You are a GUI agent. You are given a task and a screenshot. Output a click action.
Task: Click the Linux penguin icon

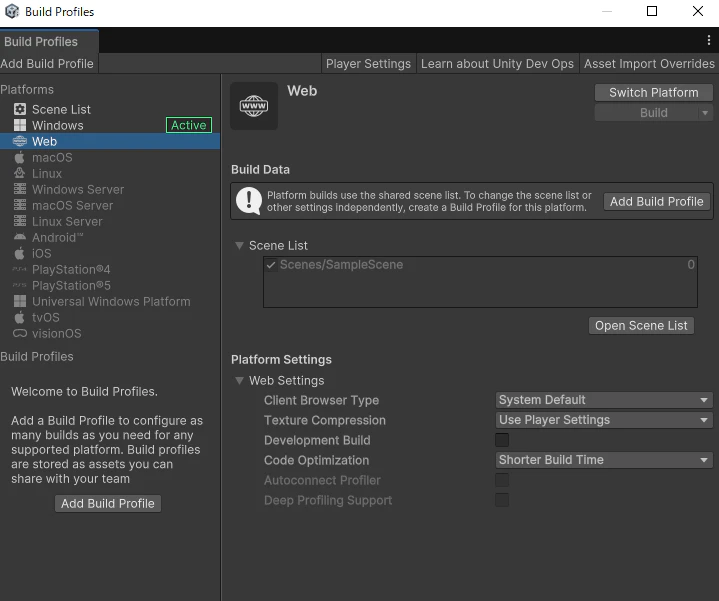[20, 173]
